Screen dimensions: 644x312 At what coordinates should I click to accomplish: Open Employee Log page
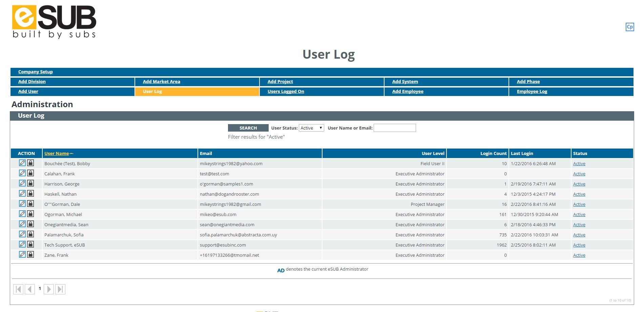click(x=532, y=91)
